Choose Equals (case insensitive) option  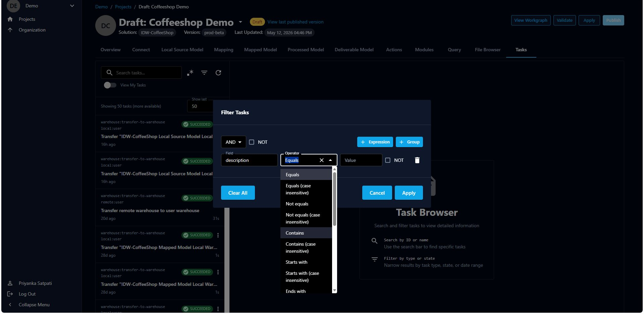click(306, 189)
